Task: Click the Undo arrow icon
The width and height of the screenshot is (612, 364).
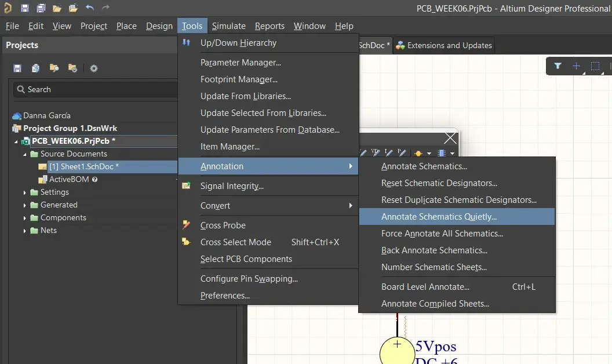Action: (x=90, y=8)
